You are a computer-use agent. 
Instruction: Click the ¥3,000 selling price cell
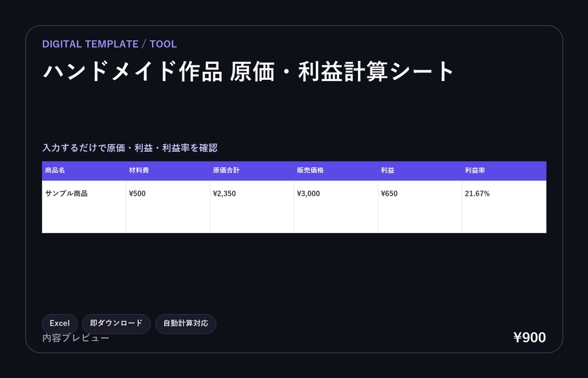[x=336, y=207]
